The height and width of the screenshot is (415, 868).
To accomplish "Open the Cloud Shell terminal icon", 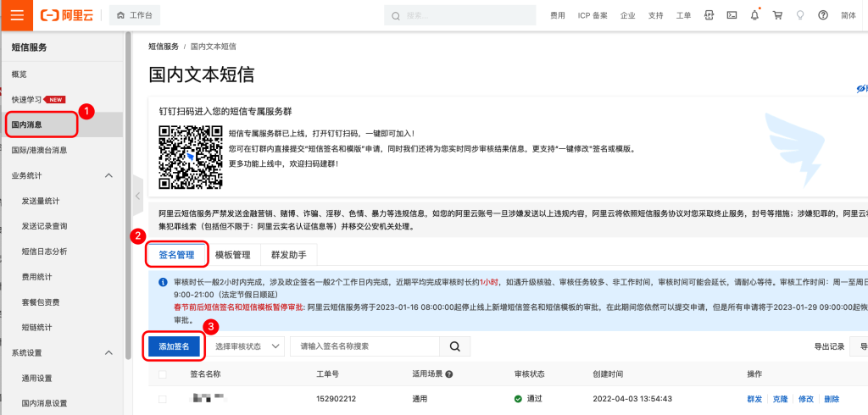I will coord(732,15).
